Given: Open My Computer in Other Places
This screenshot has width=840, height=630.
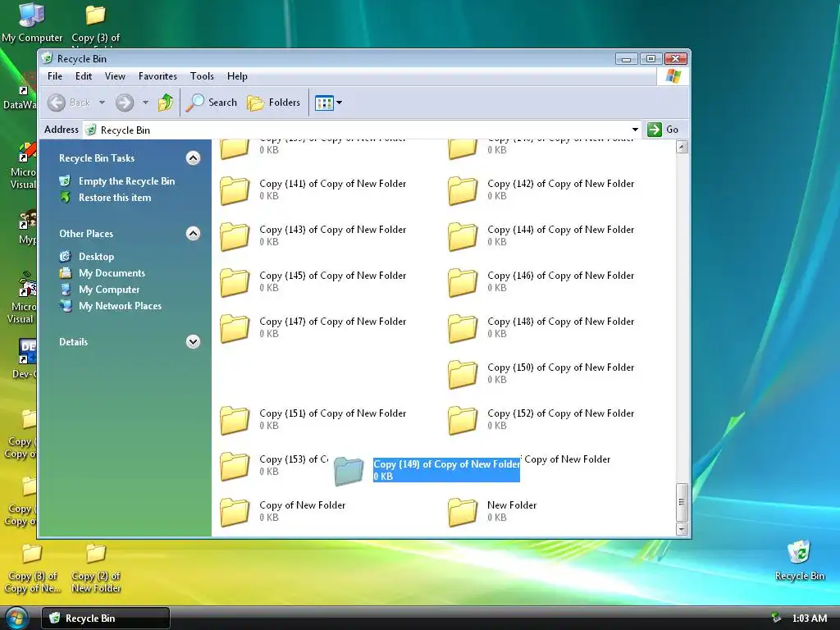Looking at the screenshot, I should coord(109,290).
